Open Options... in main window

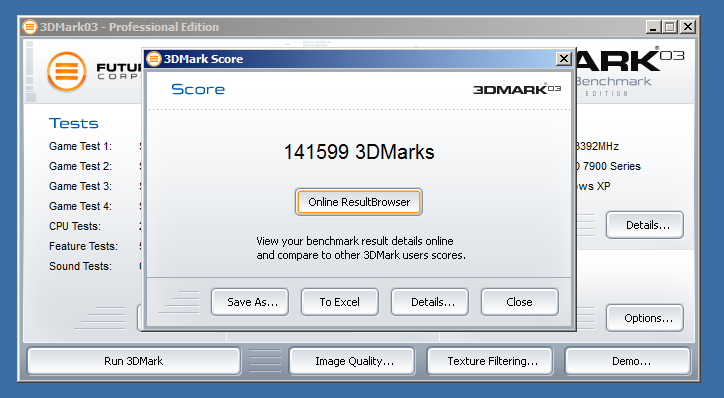pos(645,318)
